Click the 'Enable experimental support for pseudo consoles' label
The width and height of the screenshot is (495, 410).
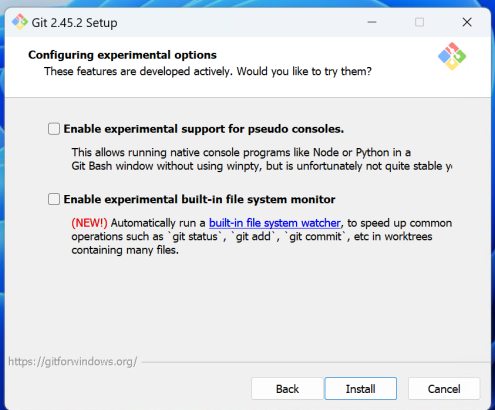click(204, 129)
